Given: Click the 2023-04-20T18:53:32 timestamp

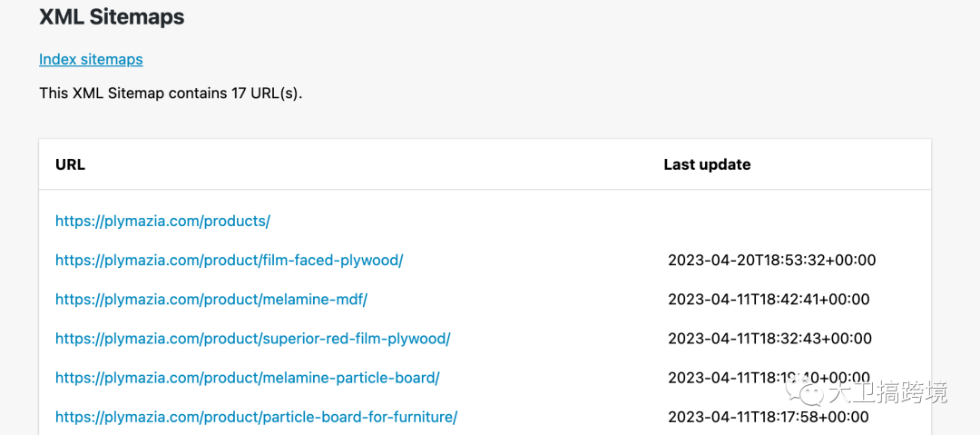Looking at the screenshot, I should (x=771, y=260).
